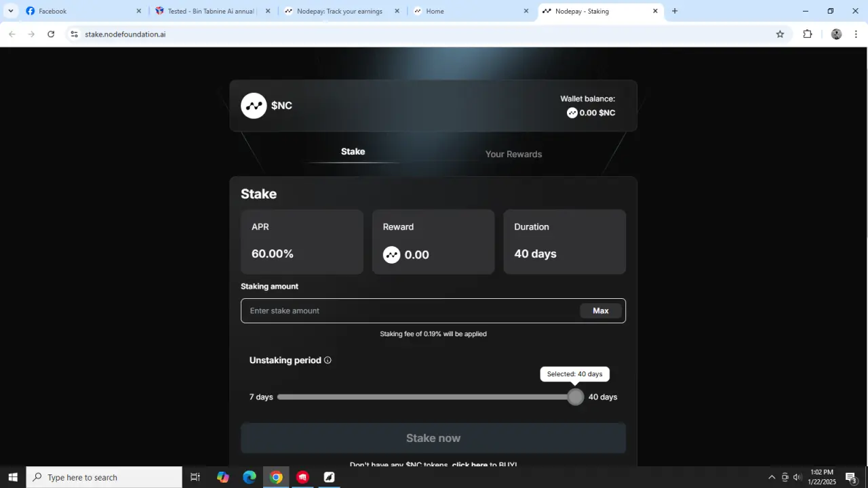Go back with the browser back arrow
Image resolution: width=868 pixels, height=488 pixels.
(x=12, y=34)
